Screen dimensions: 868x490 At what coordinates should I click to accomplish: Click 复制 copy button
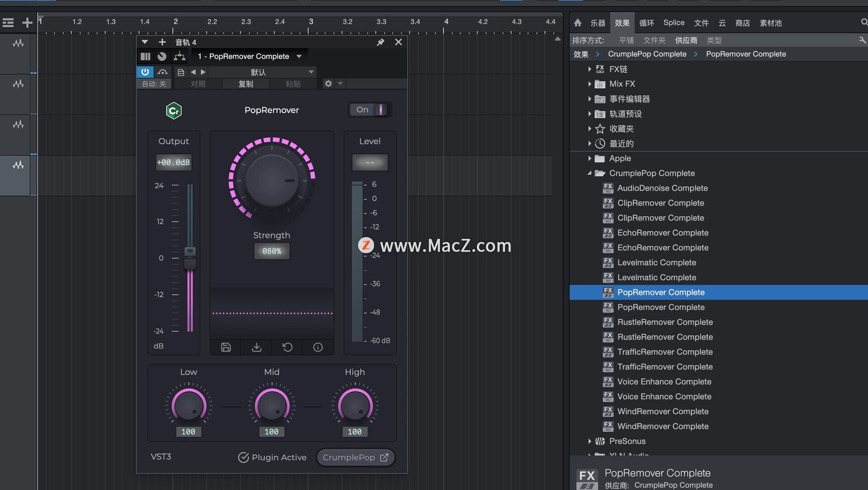[x=246, y=84]
